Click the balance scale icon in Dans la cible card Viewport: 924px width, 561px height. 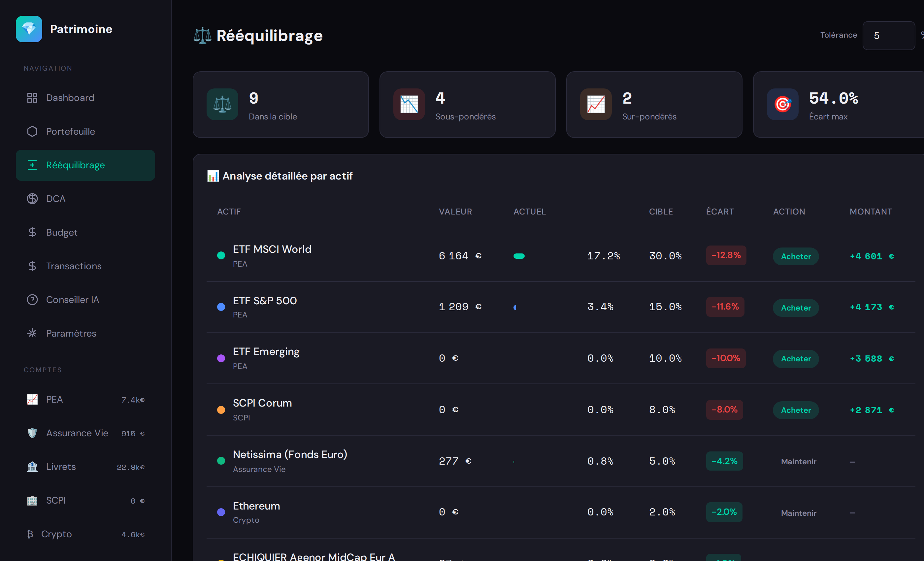pos(222,104)
